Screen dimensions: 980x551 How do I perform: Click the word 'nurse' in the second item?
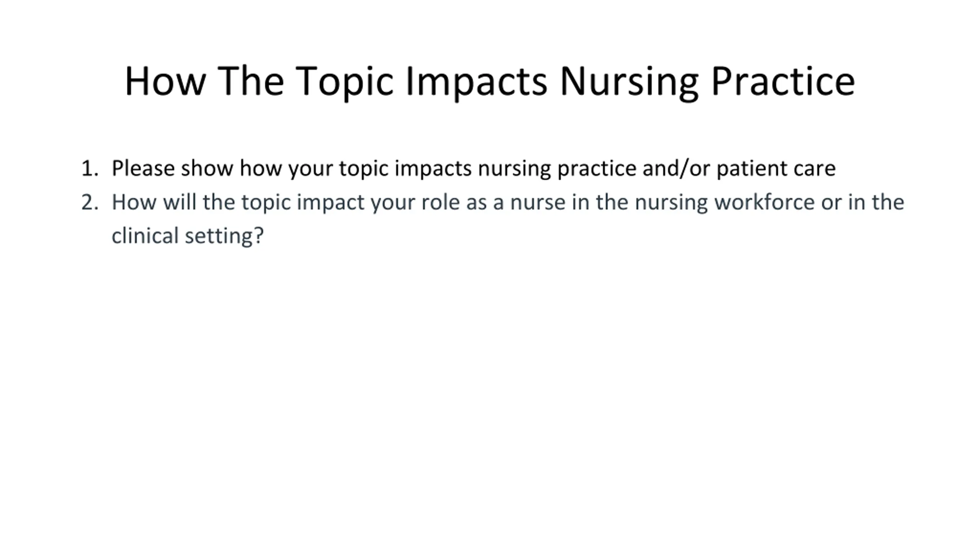pyautogui.click(x=538, y=203)
